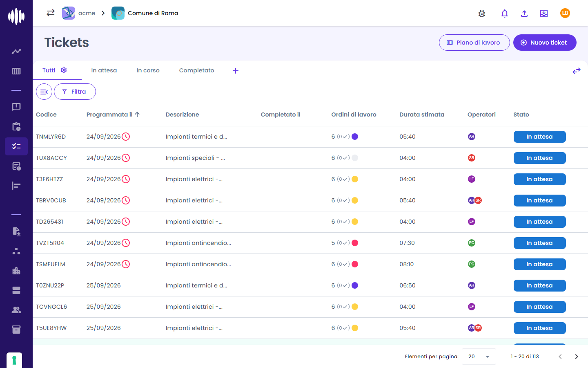Switch to Completato tab
Screen dimensions: 588x368
click(x=196, y=70)
